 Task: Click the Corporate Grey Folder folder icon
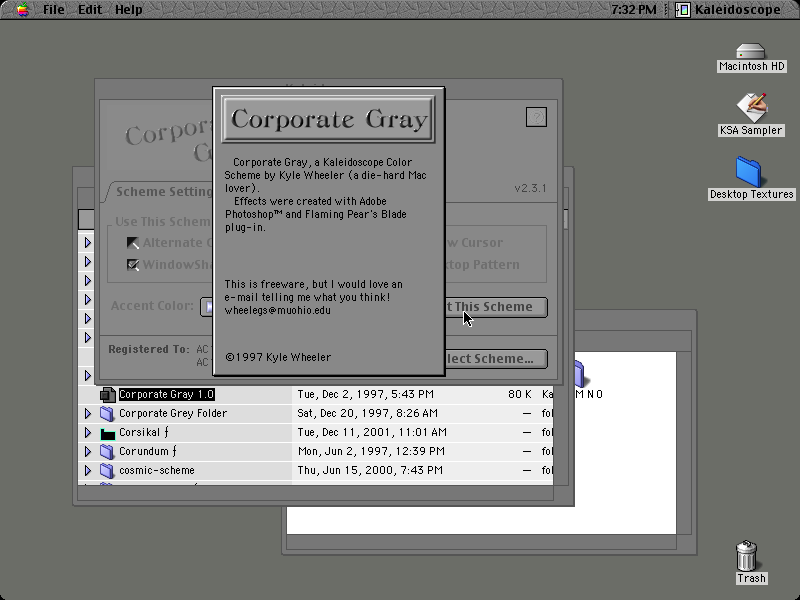[x=107, y=413]
